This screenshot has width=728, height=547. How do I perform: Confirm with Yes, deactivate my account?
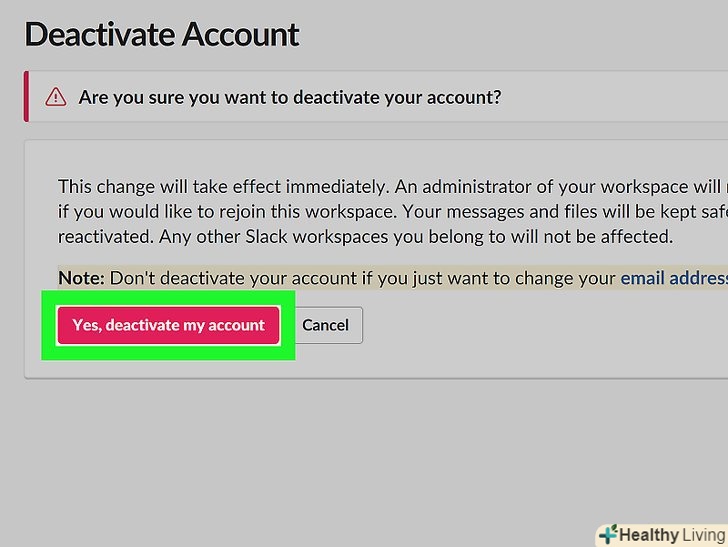coord(168,325)
